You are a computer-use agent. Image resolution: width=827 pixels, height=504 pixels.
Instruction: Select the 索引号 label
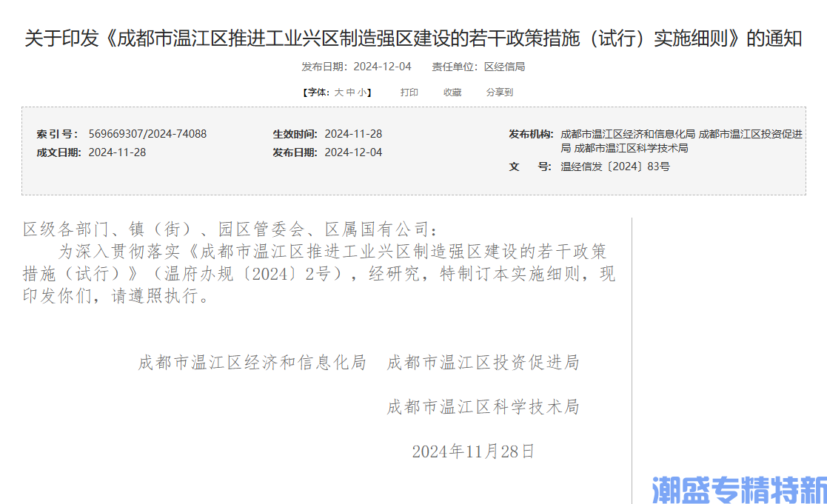pyautogui.click(x=58, y=134)
